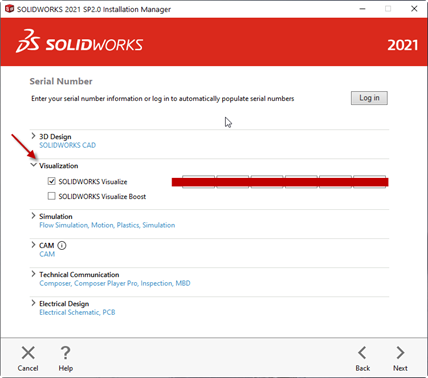428x378 pixels.
Task: Click the Simulation heading text
Action: point(56,216)
